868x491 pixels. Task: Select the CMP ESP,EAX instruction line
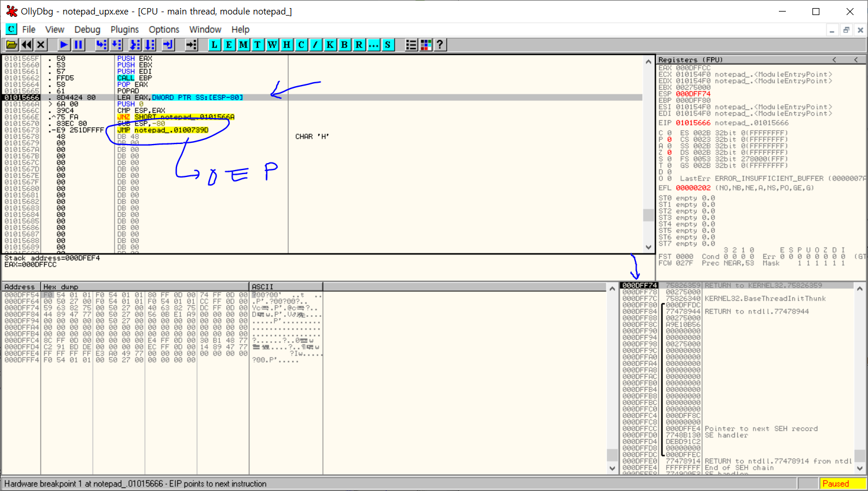(322, 110)
